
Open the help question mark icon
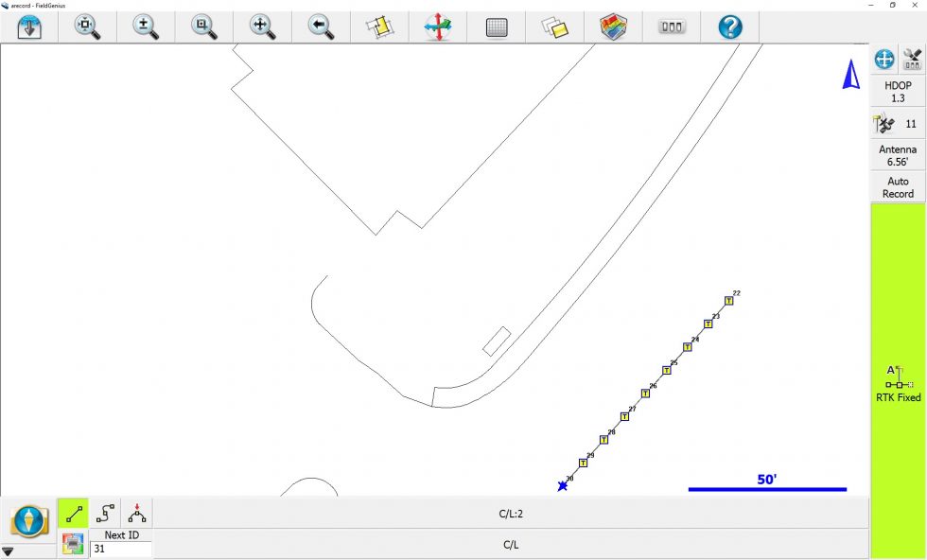point(730,27)
